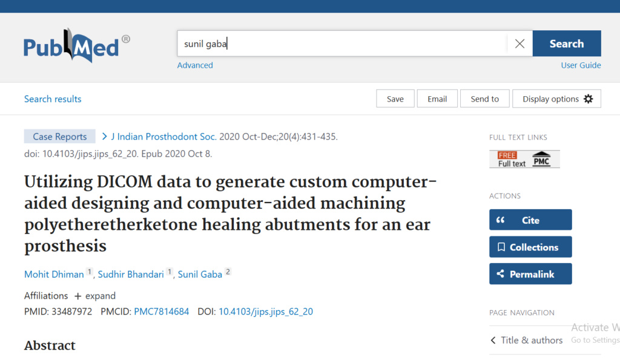Go to Title & authors section
The width and height of the screenshot is (620, 364).
[532, 340]
